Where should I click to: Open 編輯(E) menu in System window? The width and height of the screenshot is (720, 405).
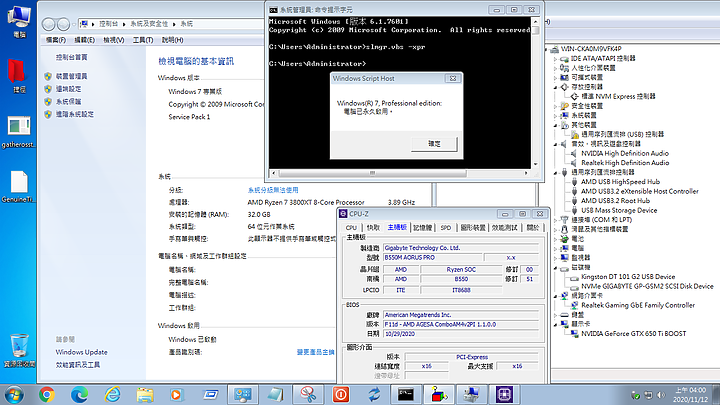point(84,40)
